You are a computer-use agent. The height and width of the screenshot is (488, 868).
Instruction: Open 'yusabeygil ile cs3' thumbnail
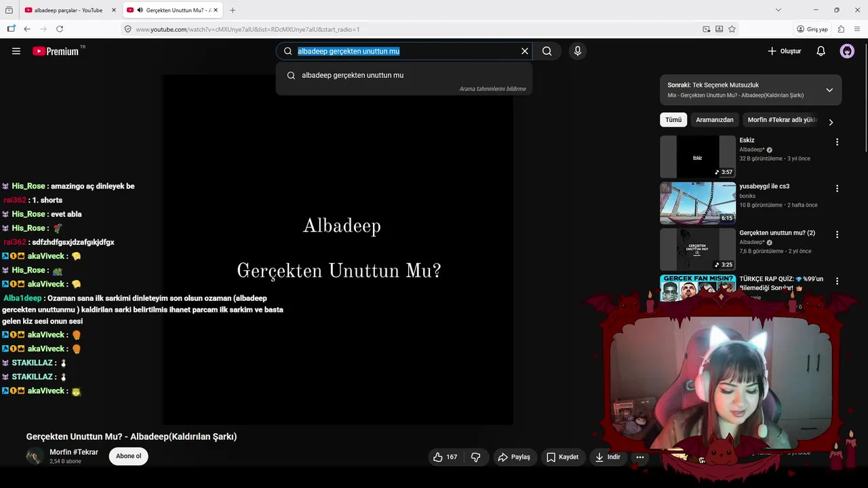click(x=698, y=203)
